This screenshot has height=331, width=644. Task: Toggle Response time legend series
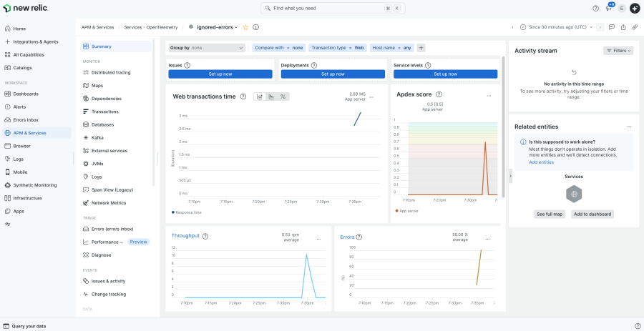coord(187,212)
